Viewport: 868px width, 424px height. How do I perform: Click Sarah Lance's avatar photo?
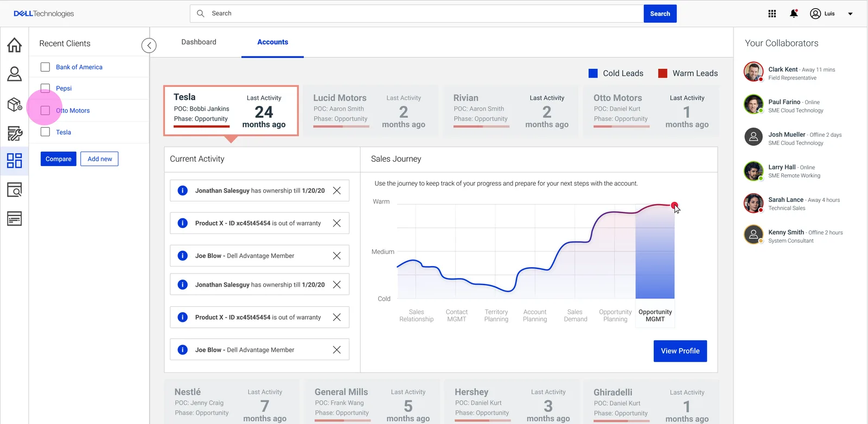click(x=754, y=204)
